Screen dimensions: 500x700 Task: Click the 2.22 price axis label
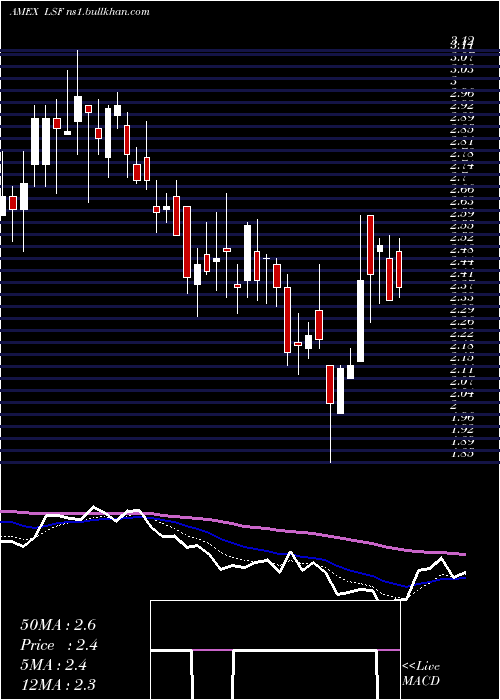pos(462,333)
